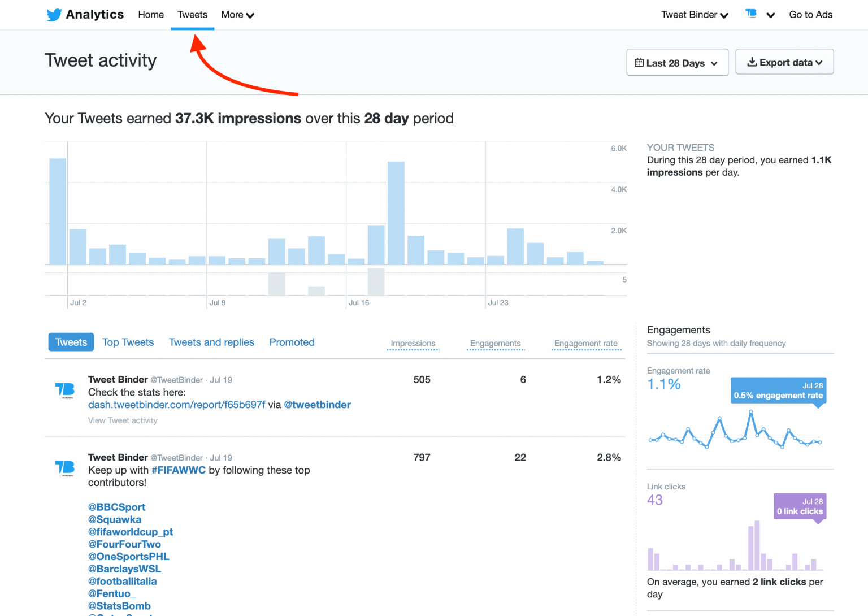
Task: Switch to the Tweets and replies tab
Action: click(211, 342)
